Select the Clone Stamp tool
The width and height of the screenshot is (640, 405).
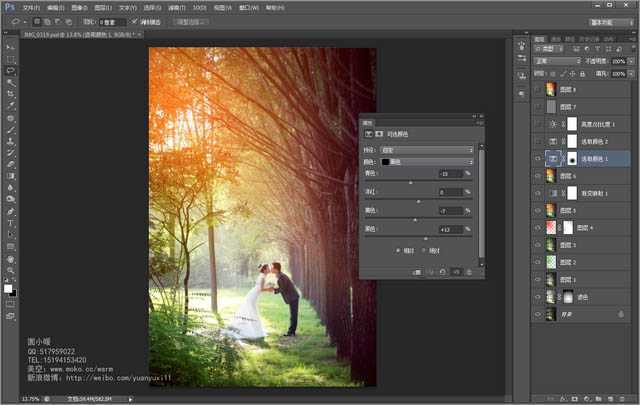pos(11,142)
